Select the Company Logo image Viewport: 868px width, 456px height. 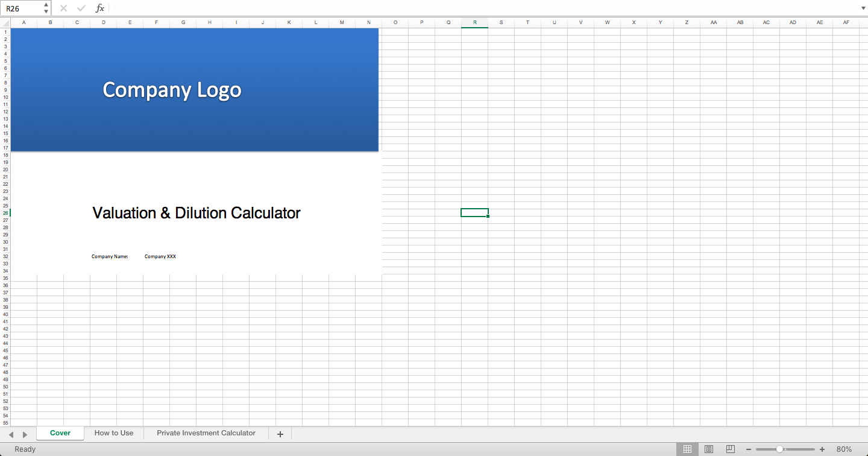point(195,89)
